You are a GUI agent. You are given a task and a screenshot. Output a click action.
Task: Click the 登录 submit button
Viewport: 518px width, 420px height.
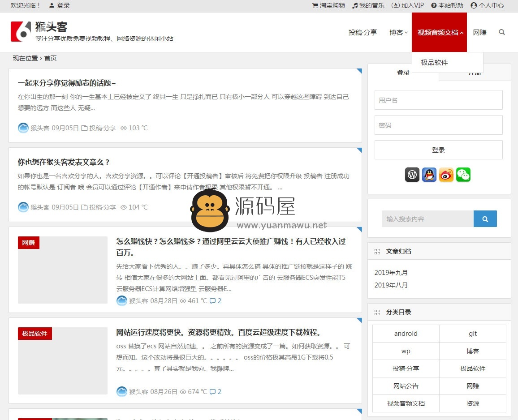[x=438, y=150]
